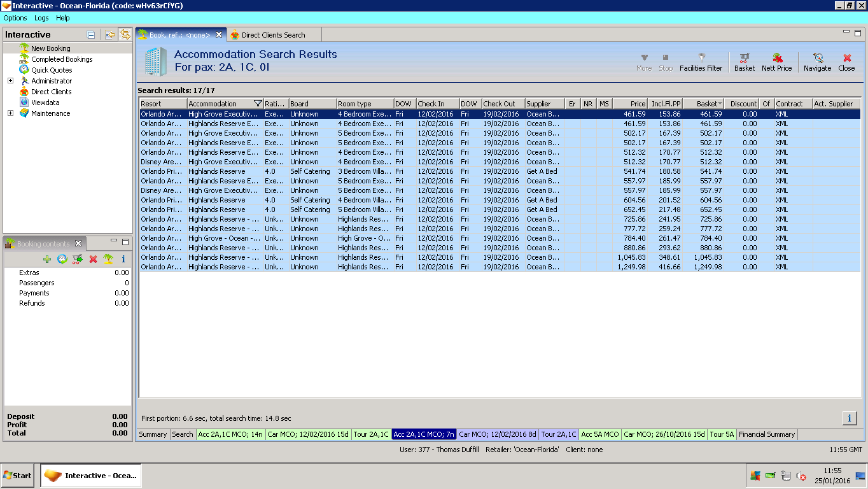Click the Basket toolbar icon
The width and height of the screenshot is (868, 489).
click(x=744, y=62)
